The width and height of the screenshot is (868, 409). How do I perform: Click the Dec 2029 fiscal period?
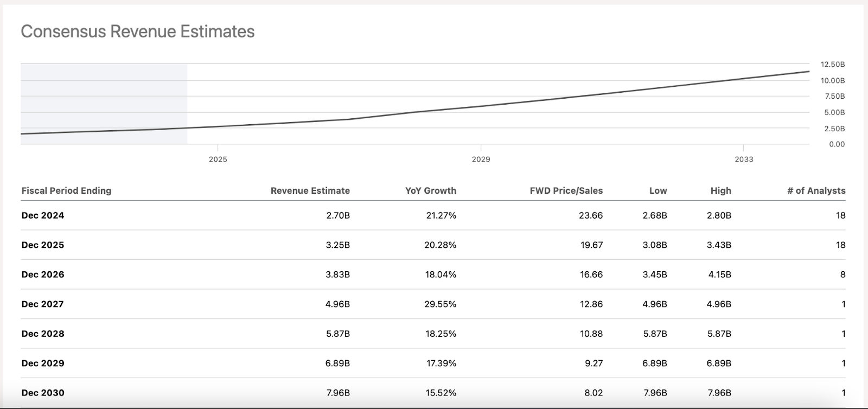(x=43, y=363)
